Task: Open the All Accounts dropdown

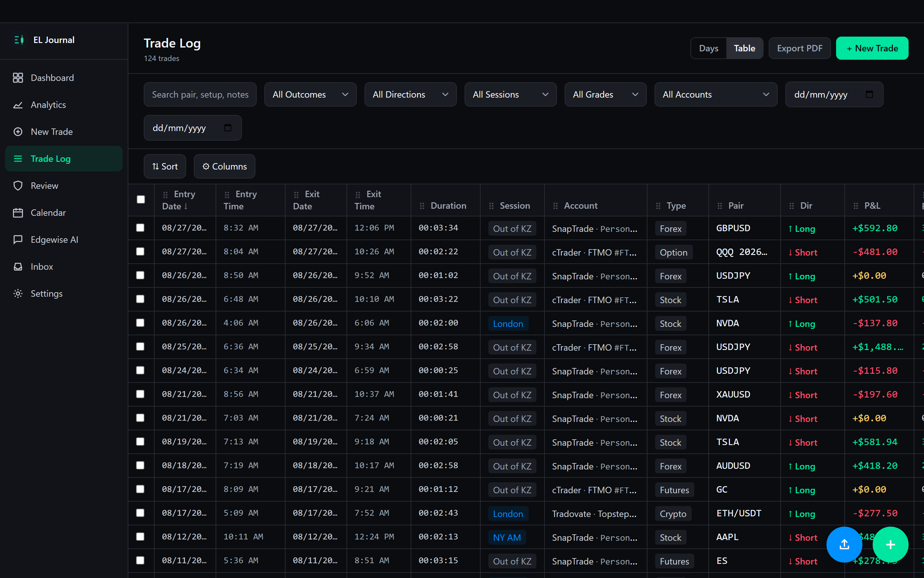Action: 716,94
